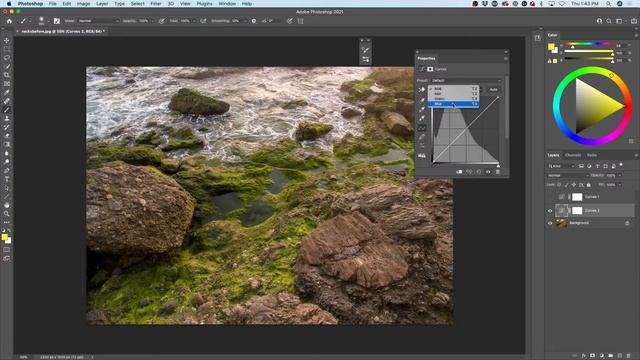Select the Move tool
640x360 pixels.
coord(7,40)
